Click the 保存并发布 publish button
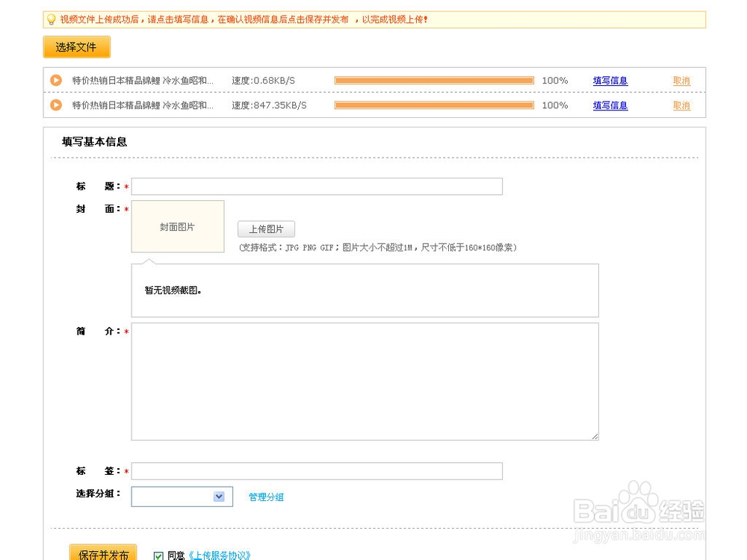Image resolution: width=747 pixels, height=560 pixels. click(x=102, y=554)
